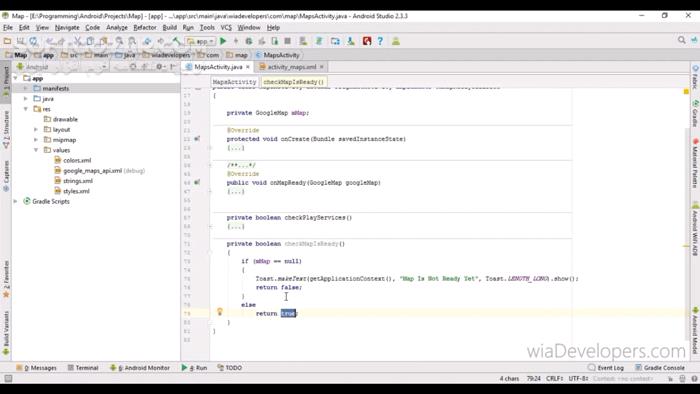This screenshot has height=394, width=700.
Task: Click the Stop square toolbar icon
Action: [x=288, y=41]
